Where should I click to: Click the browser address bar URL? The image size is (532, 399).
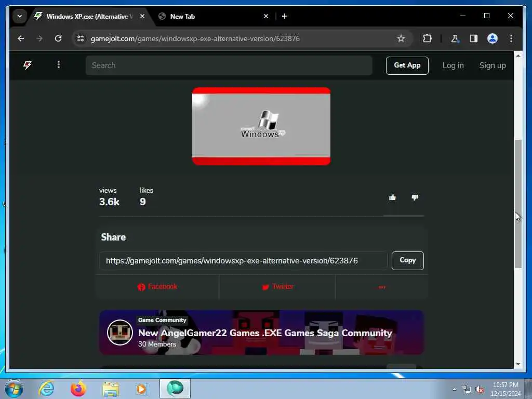pyautogui.click(x=195, y=38)
